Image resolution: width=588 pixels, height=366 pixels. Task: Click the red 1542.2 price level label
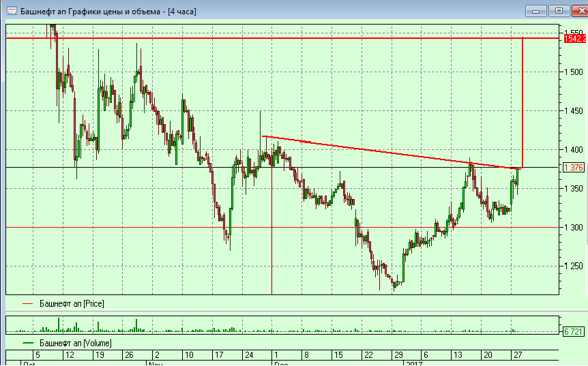pos(576,39)
